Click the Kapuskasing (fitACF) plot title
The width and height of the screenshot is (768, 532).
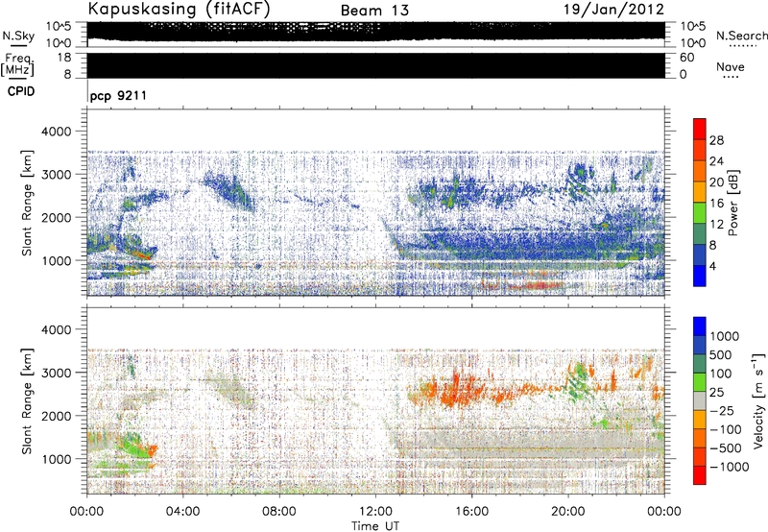[179, 9]
